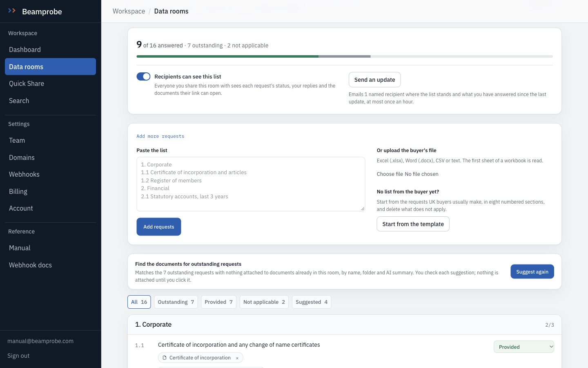
Task: Click Sign out in the sidebar
Action: tap(18, 356)
